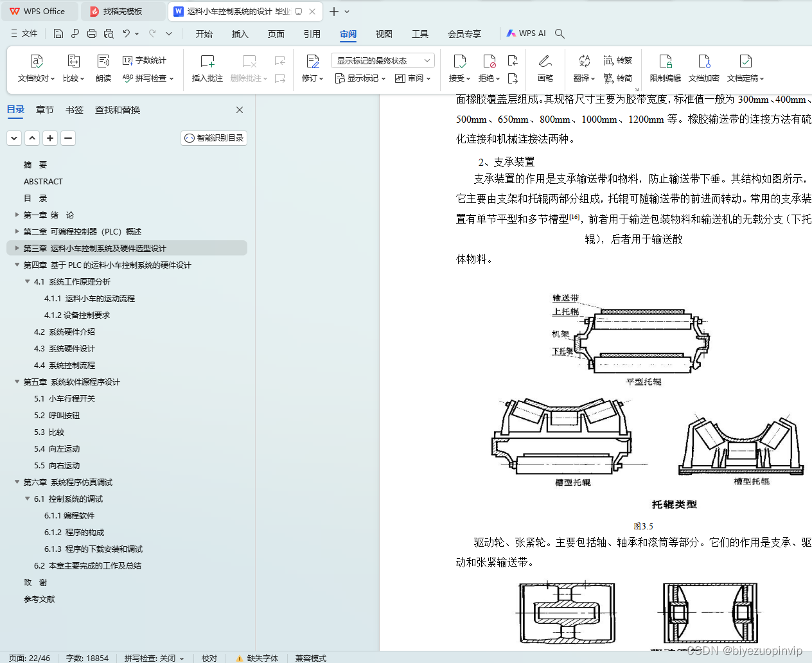Switch to 书签 navigation tab
Image resolution: width=812 pixels, height=663 pixels.
point(75,110)
